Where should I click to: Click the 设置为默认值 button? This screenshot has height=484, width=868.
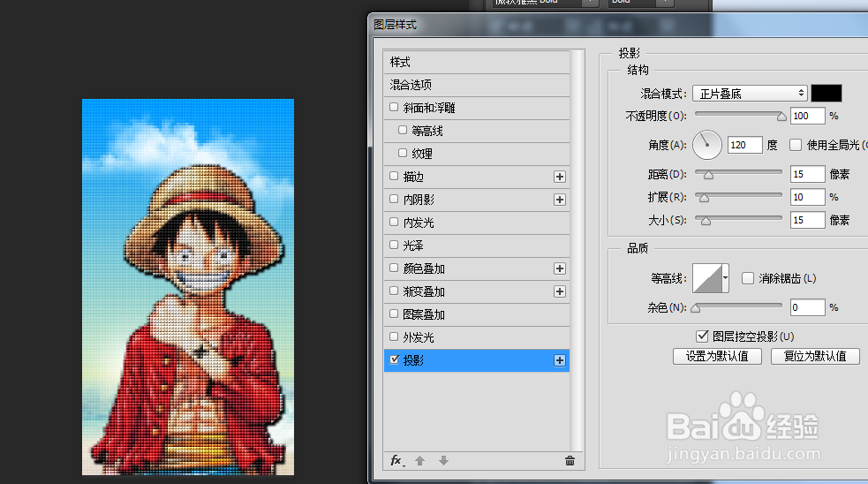pos(717,356)
